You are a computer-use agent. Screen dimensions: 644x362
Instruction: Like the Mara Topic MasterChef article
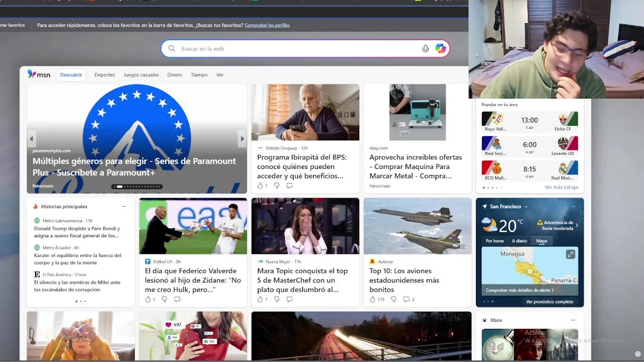click(260, 299)
